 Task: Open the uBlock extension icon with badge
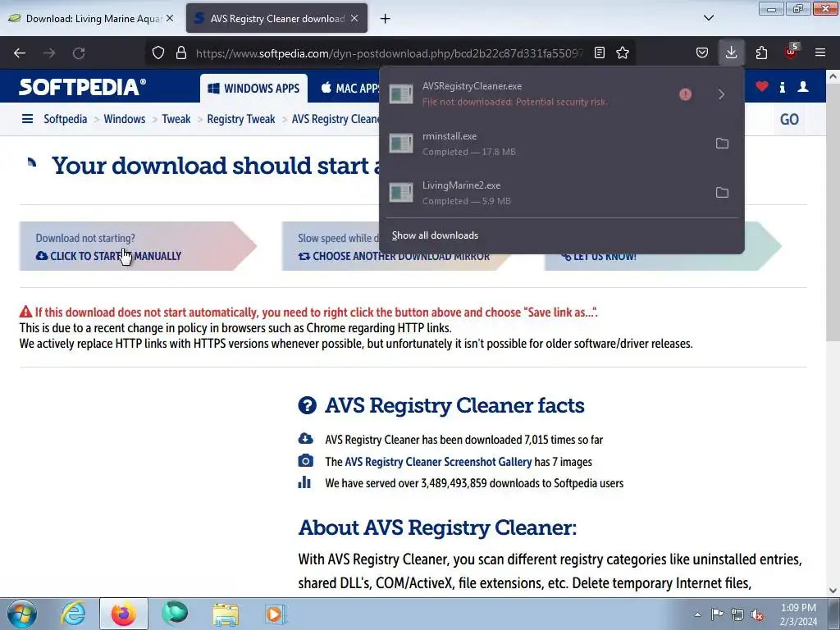click(792, 52)
